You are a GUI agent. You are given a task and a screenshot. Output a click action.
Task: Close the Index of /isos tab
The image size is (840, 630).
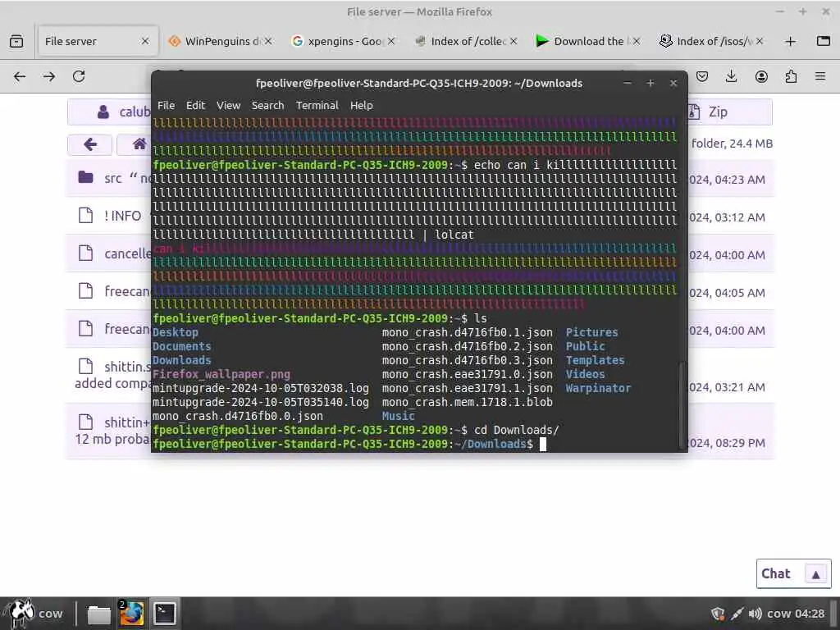coord(760,41)
